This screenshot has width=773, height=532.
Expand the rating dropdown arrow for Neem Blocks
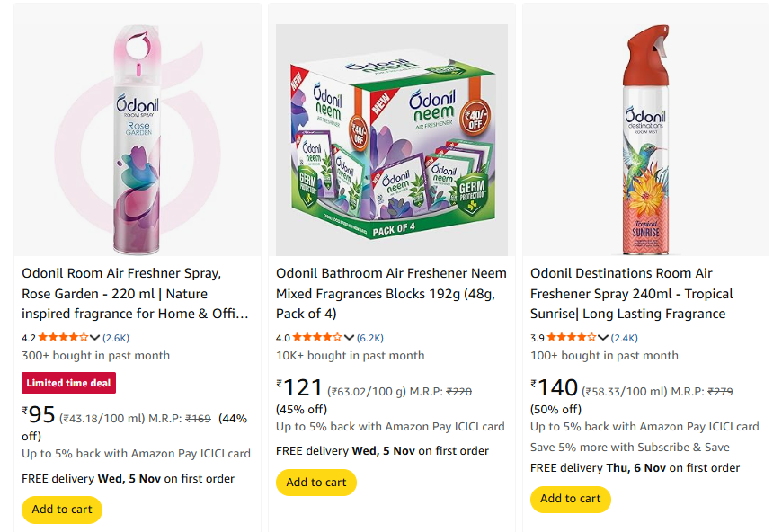(x=350, y=338)
